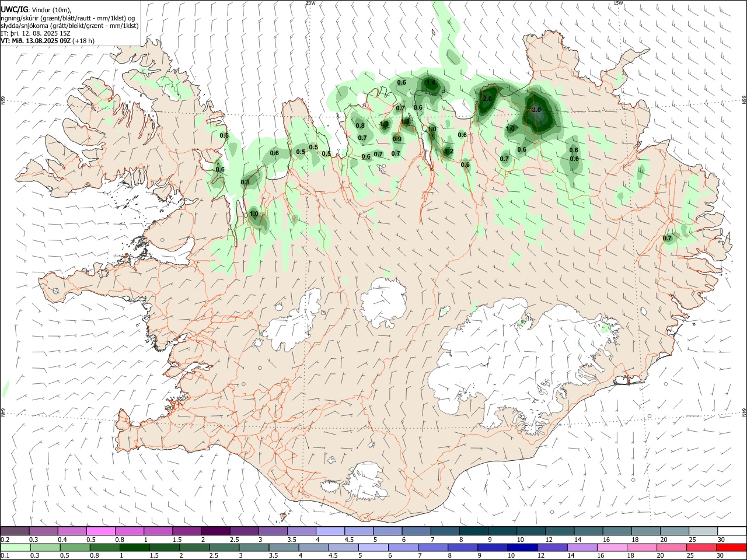Click the lavender snow swatch above label "4"
The width and height of the screenshot is (747, 560).
click(x=330, y=531)
